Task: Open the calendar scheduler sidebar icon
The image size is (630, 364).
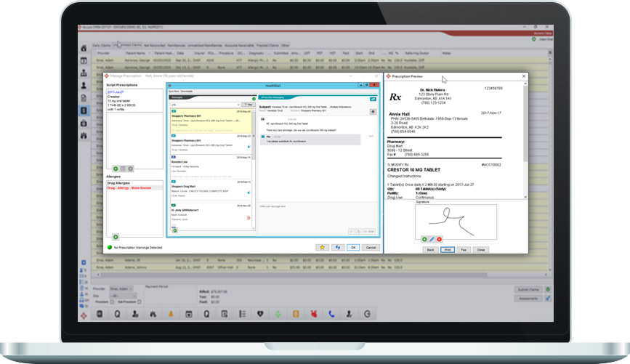Action: coord(84,61)
